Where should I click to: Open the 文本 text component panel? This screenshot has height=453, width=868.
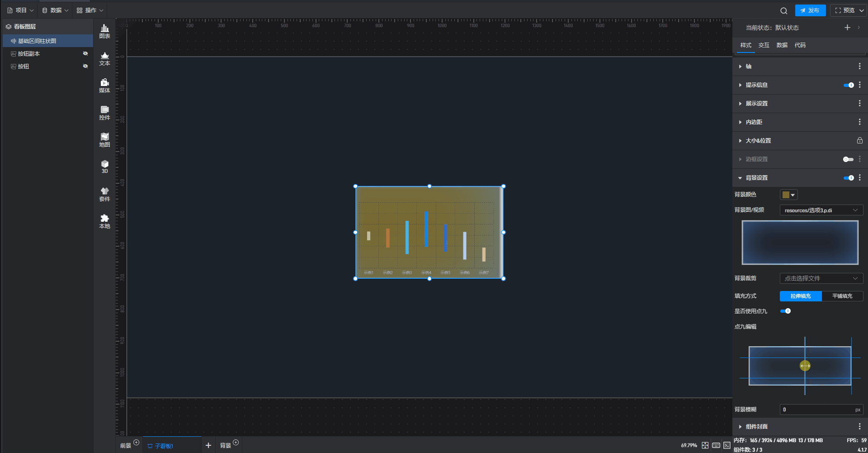pyautogui.click(x=104, y=58)
